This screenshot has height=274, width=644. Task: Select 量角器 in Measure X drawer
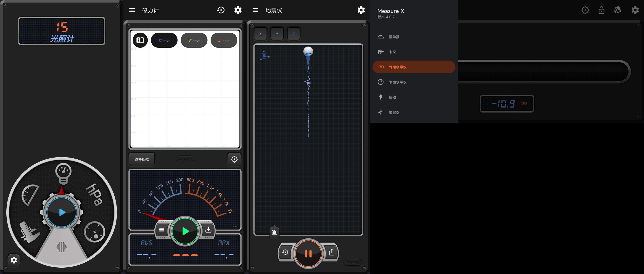coord(414,37)
